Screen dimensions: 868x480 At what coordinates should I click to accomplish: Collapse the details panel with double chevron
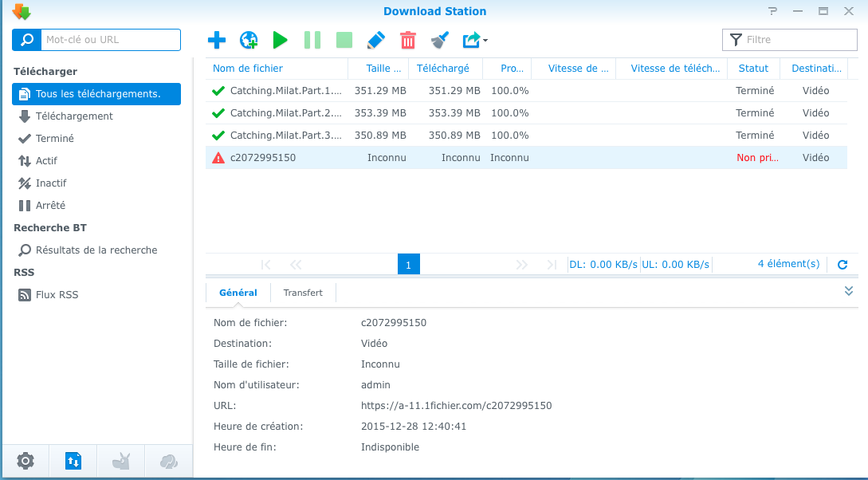point(849,291)
